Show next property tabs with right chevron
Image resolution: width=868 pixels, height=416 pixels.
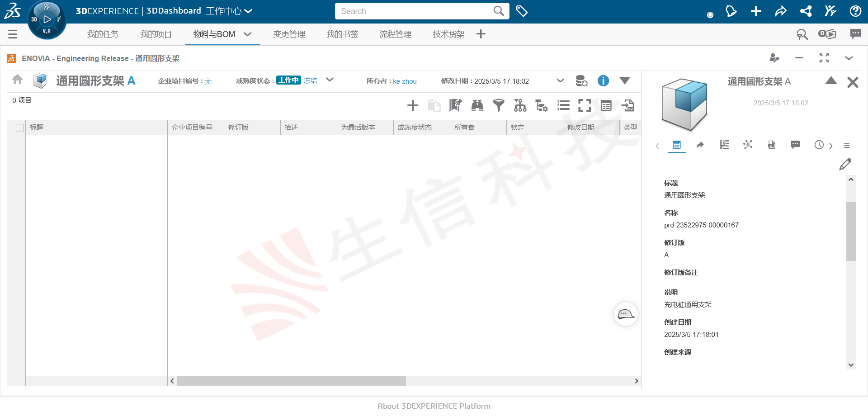click(830, 146)
